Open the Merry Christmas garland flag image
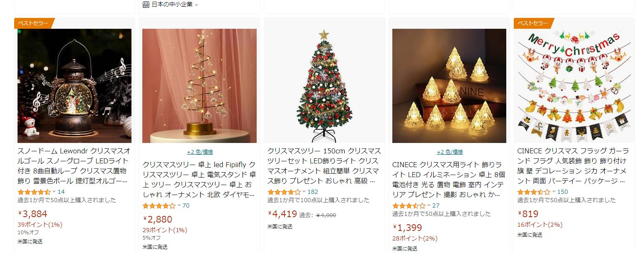This screenshot has width=644, height=253. tap(574, 86)
